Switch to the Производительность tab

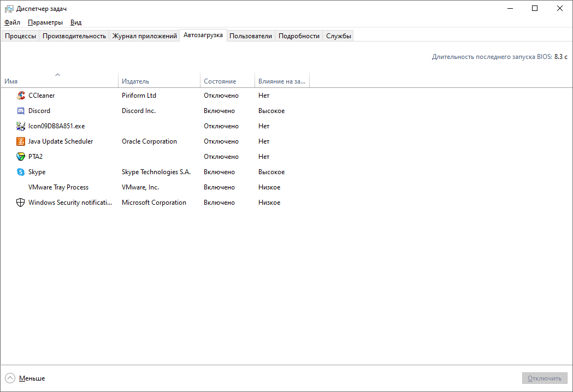[74, 36]
